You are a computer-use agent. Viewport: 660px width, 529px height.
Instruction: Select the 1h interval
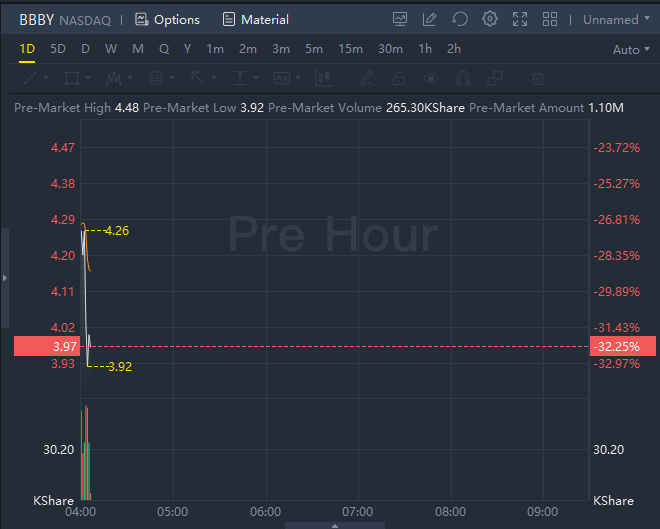pyautogui.click(x=425, y=49)
